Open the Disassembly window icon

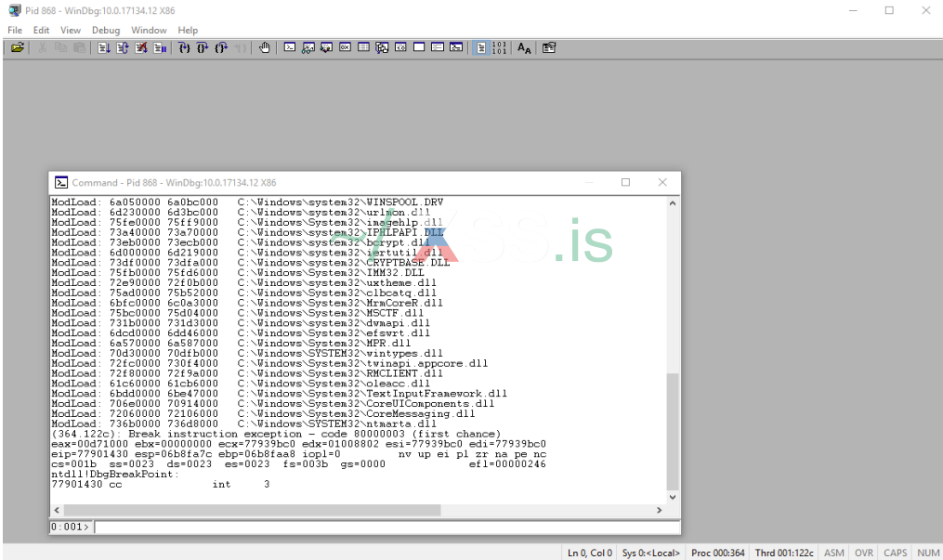click(x=400, y=47)
